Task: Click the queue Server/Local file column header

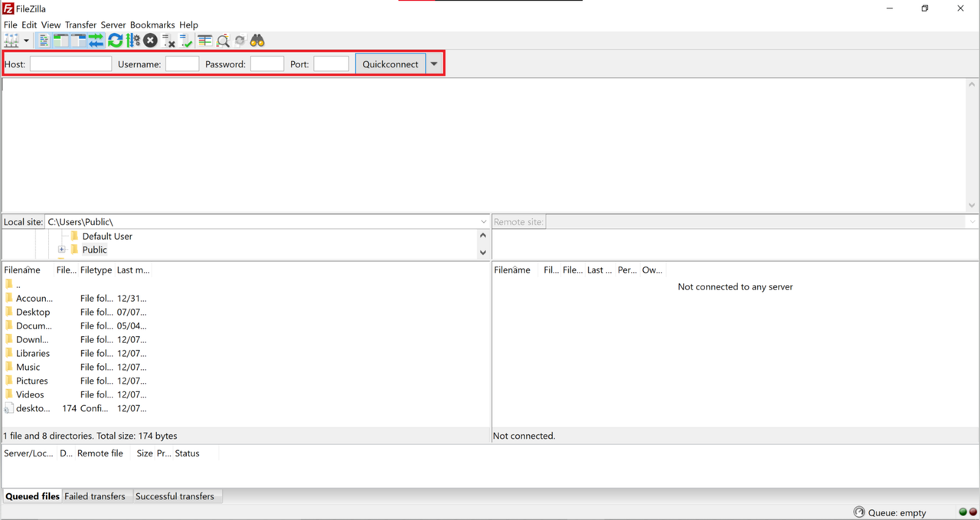Action: [x=29, y=453]
